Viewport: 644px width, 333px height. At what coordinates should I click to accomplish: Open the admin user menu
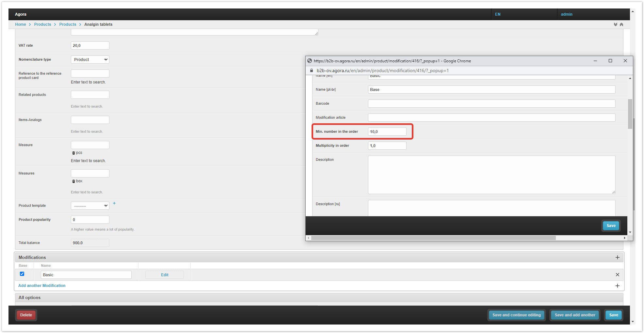(x=567, y=14)
